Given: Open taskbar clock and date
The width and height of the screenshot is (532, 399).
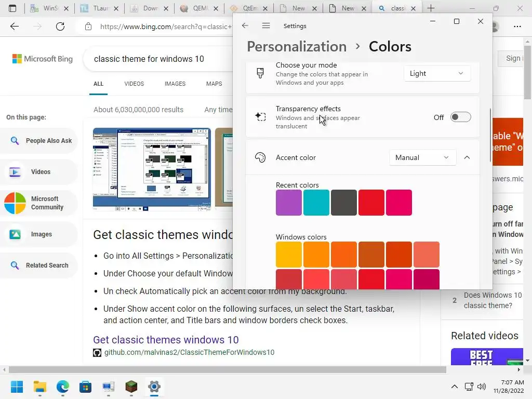Looking at the screenshot, I should 509,387.
